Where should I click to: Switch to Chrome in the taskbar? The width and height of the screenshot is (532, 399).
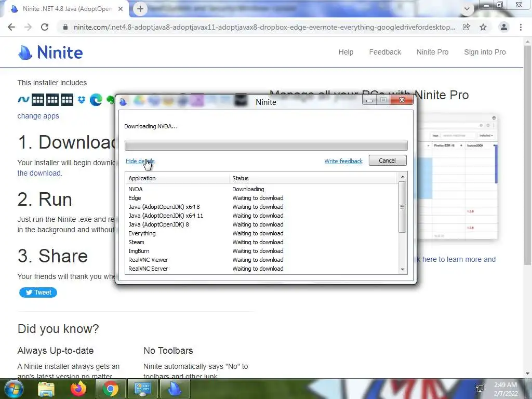[111, 389]
